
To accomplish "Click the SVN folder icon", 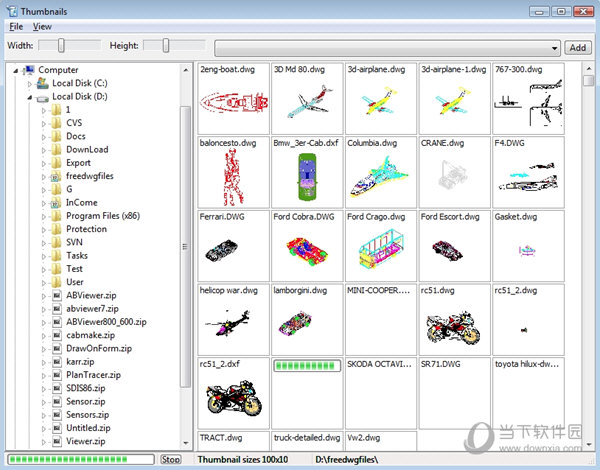I will [56, 243].
